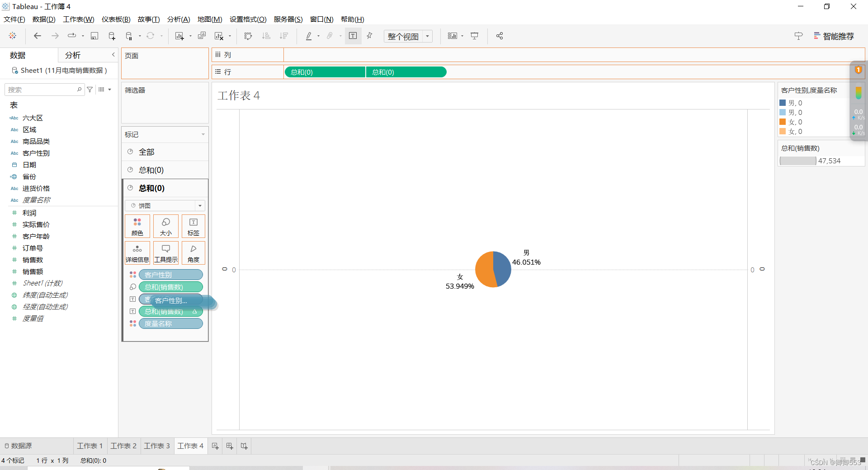
Task: Click the refresh/run update icon
Action: click(x=151, y=36)
